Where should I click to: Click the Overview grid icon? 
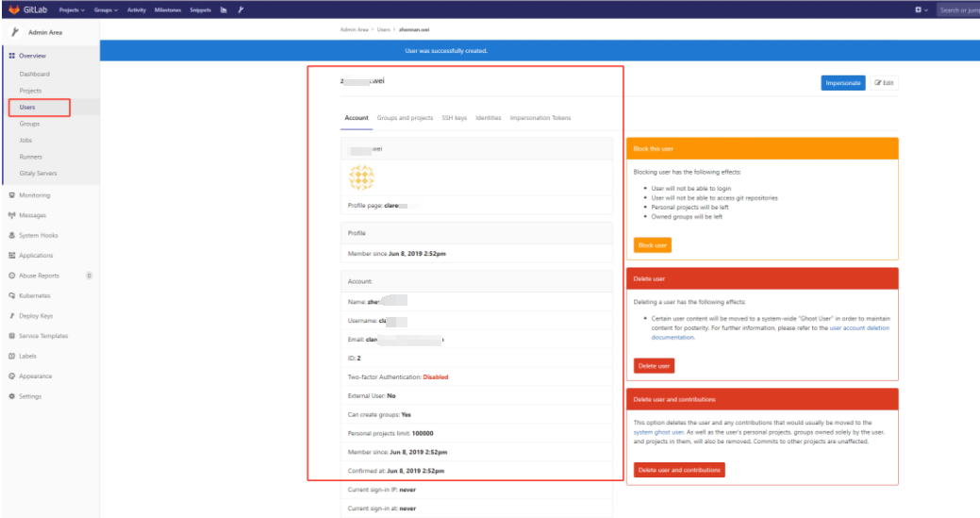tap(12, 56)
